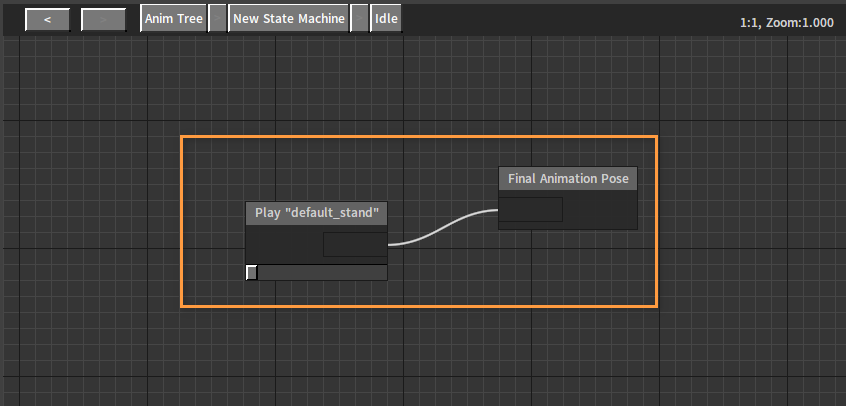
Task: Select the Play "default_stand" node title
Action: click(x=316, y=213)
